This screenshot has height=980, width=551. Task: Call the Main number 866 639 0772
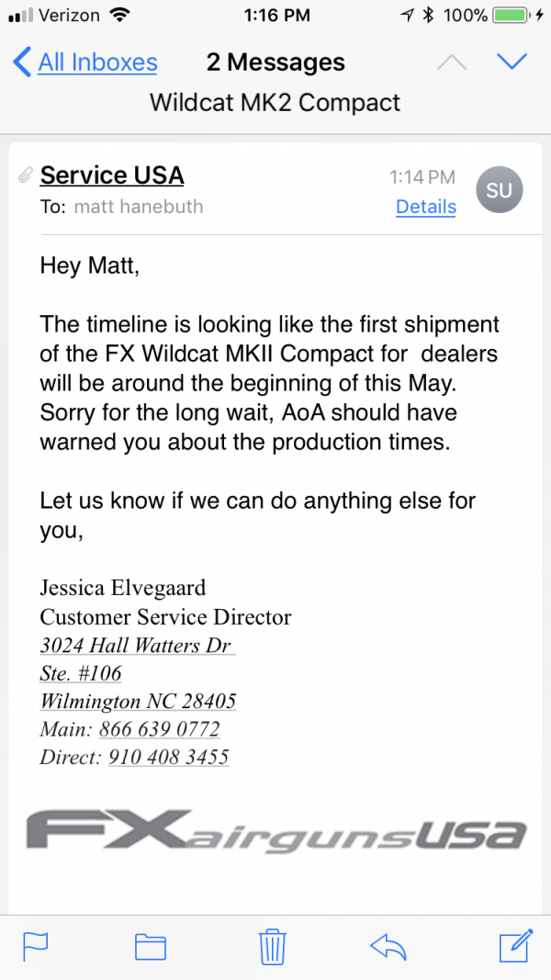tap(159, 728)
